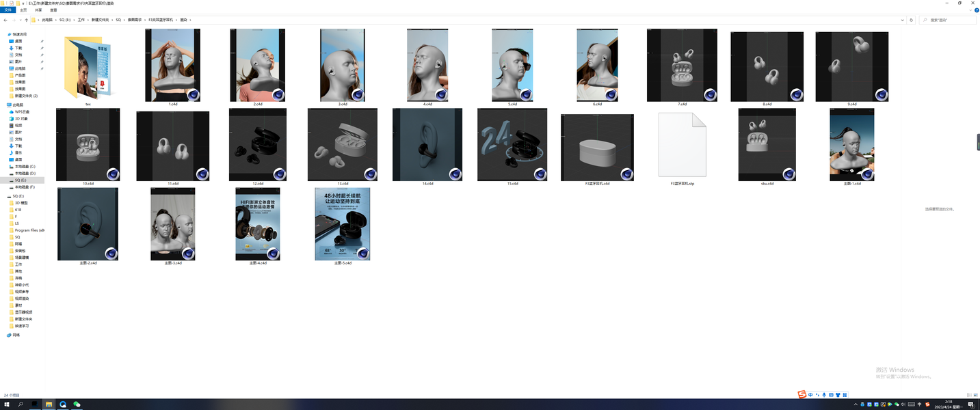Click the microphone icon on Sogou IME toolbar
Viewport: 980px width, 410px height.
[824, 395]
